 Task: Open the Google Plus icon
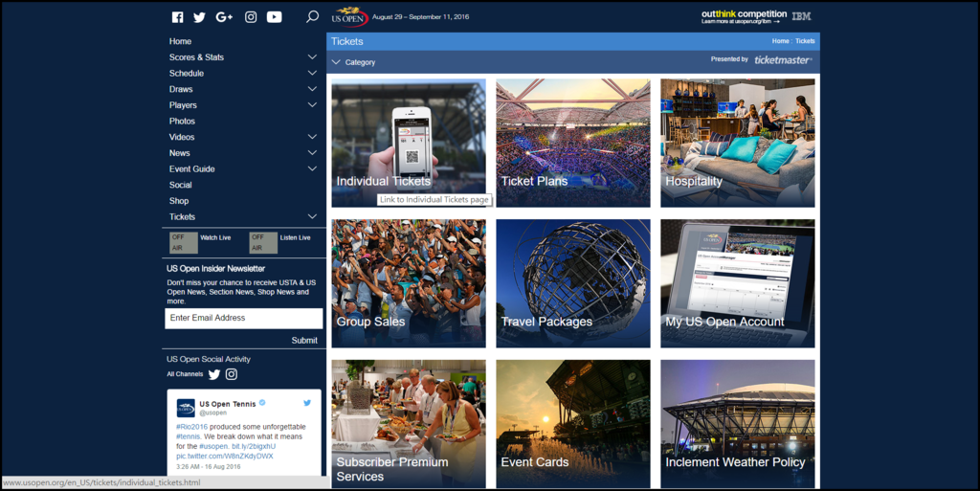[x=224, y=17]
